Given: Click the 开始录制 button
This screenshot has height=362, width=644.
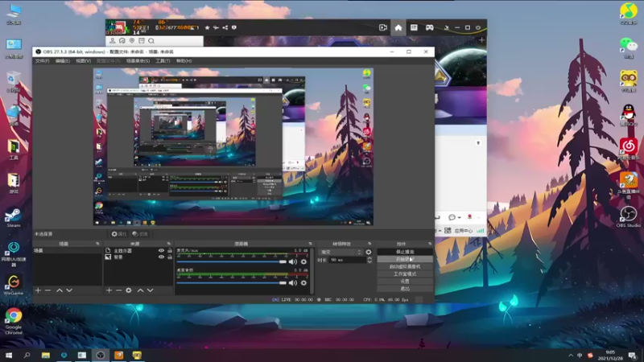Looking at the screenshot, I should tap(405, 259).
